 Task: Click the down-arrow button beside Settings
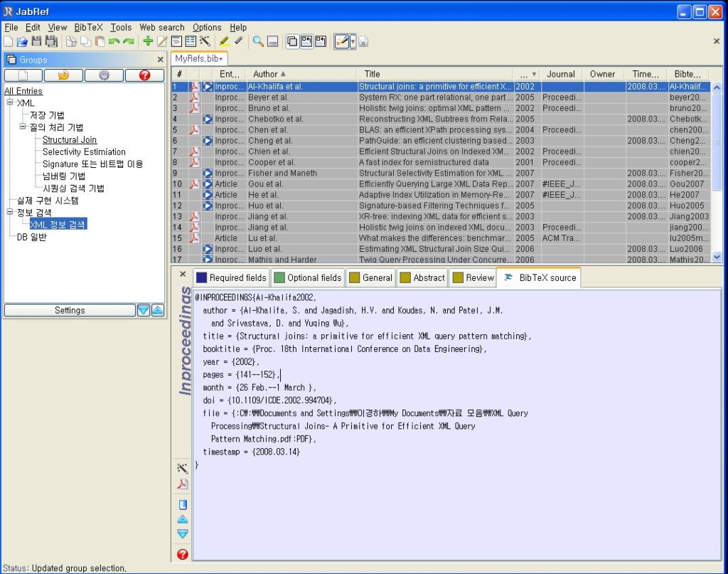(x=144, y=310)
